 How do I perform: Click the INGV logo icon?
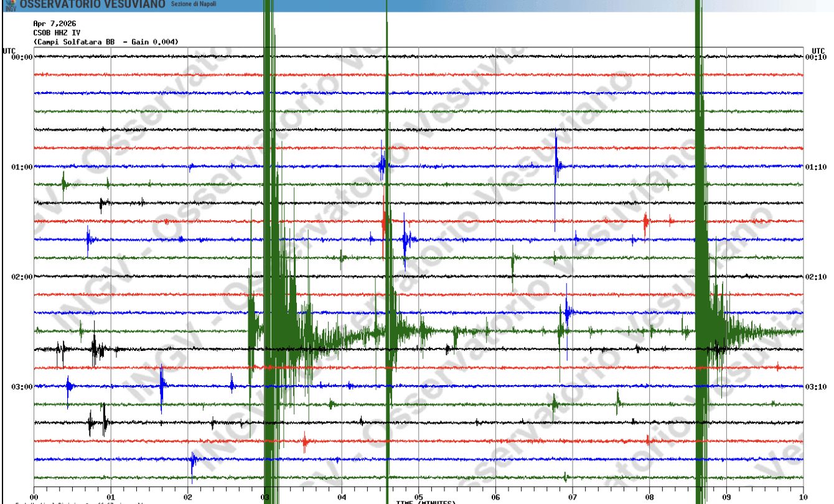(x=9, y=6)
